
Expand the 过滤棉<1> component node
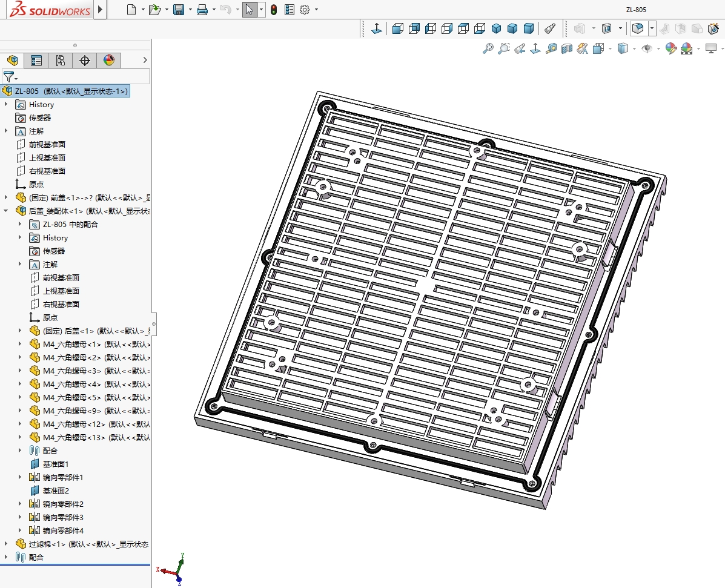(x=6, y=544)
